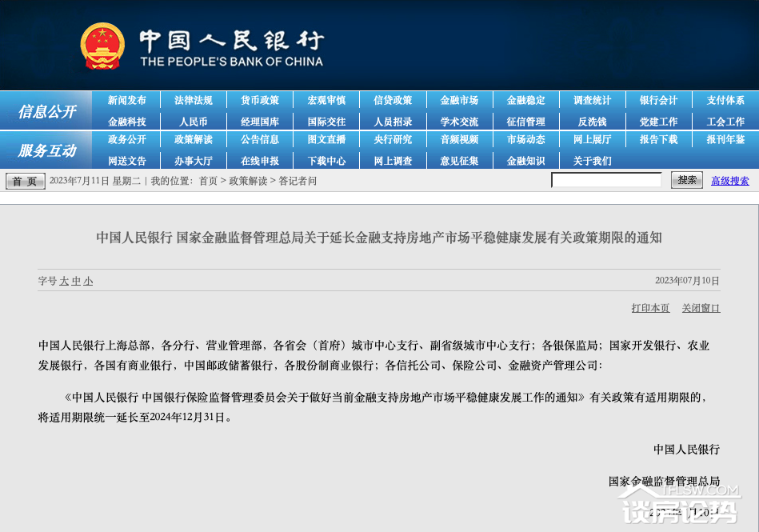Click the 党建工作 menu item
This screenshot has height=532, width=759.
coord(658,122)
